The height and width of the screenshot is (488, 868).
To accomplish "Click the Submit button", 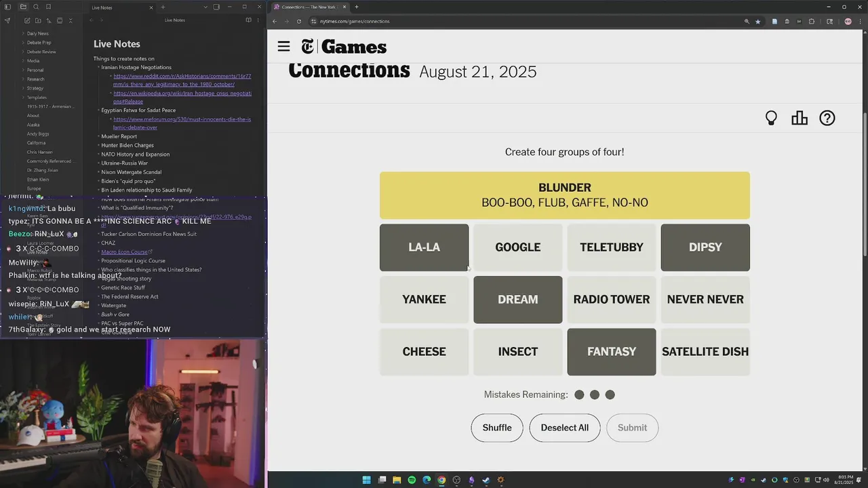I will 632,428.
